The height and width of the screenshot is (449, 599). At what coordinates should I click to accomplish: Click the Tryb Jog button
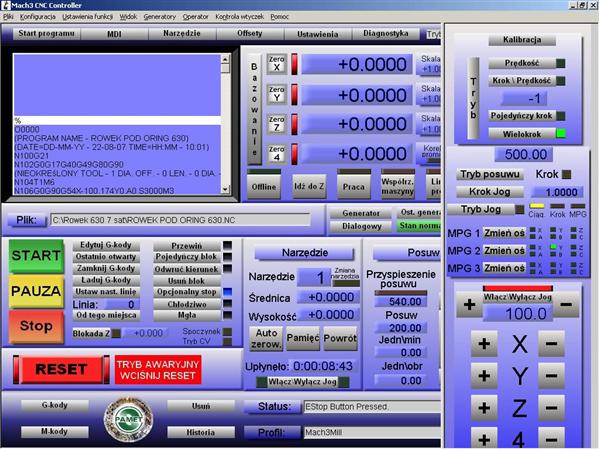(481, 209)
